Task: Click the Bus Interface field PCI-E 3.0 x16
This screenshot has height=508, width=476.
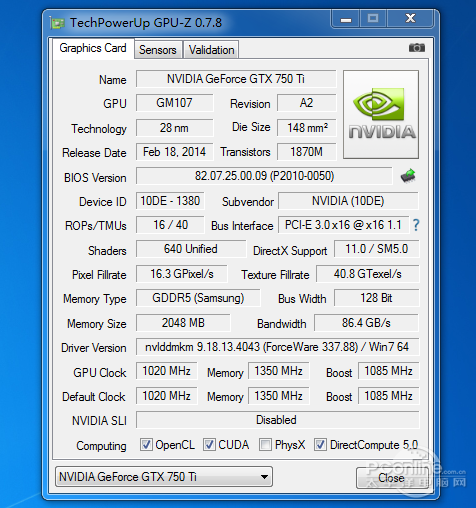Action: click(343, 225)
